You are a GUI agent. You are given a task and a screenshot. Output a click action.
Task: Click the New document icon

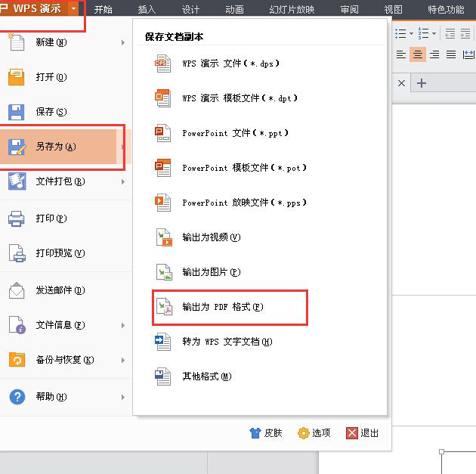[17, 42]
